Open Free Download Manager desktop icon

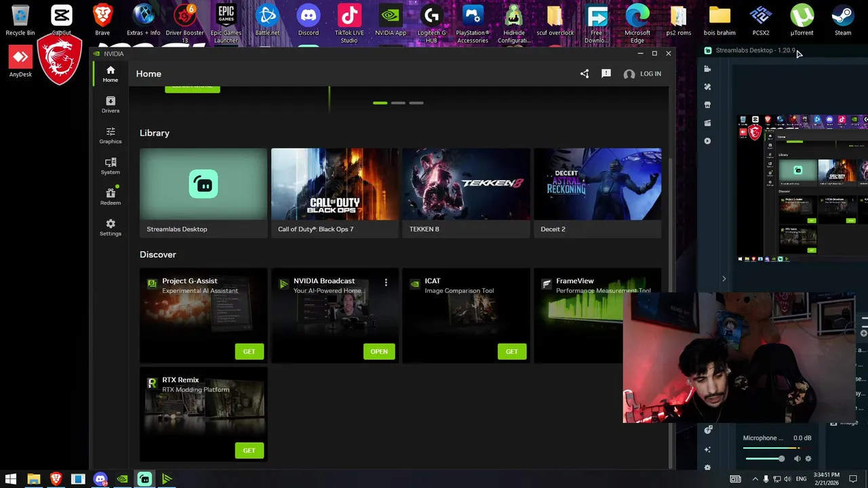point(597,24)
